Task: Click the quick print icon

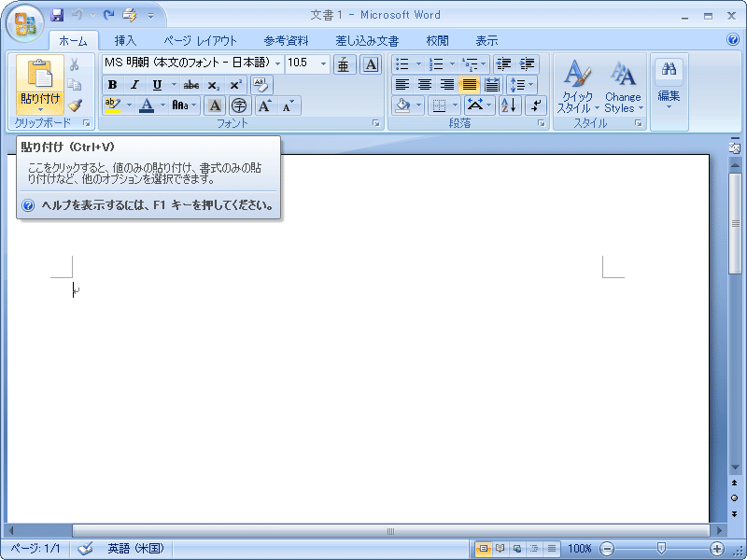Action: pyautogui.click(x=130, y=15)
